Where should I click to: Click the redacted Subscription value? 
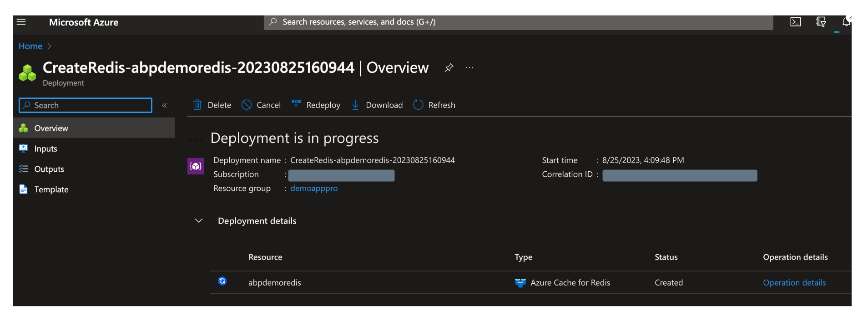click(341, 175)
